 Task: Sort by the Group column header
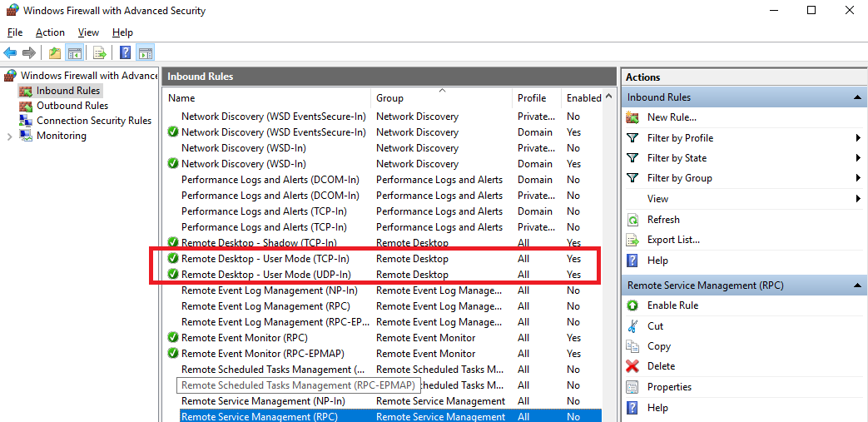(x=441, y=97)
